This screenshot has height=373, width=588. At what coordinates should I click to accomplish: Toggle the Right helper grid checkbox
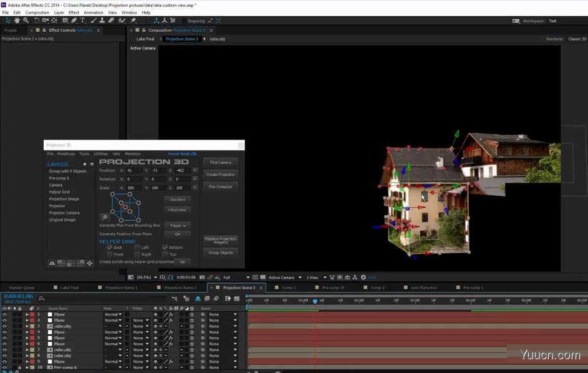pos(137,254)
